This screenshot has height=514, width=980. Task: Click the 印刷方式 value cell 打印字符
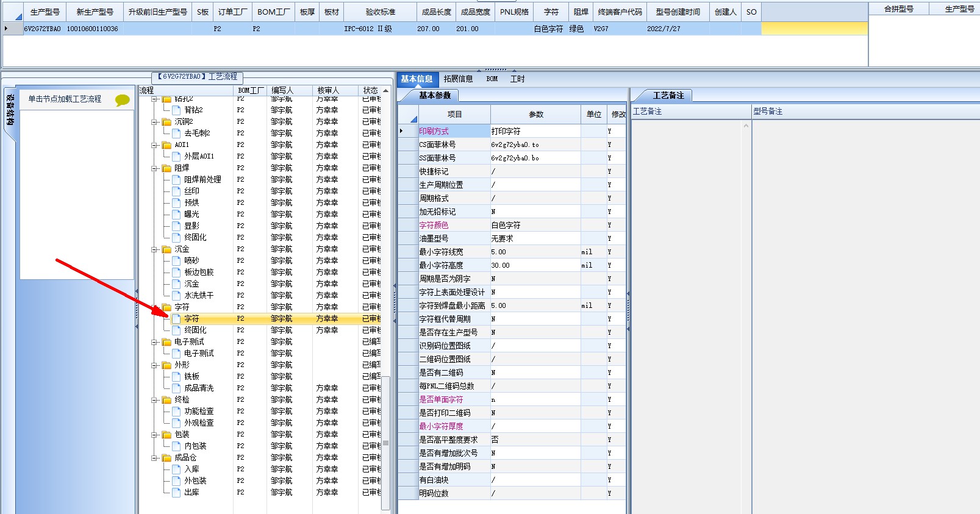click(535, 131)
